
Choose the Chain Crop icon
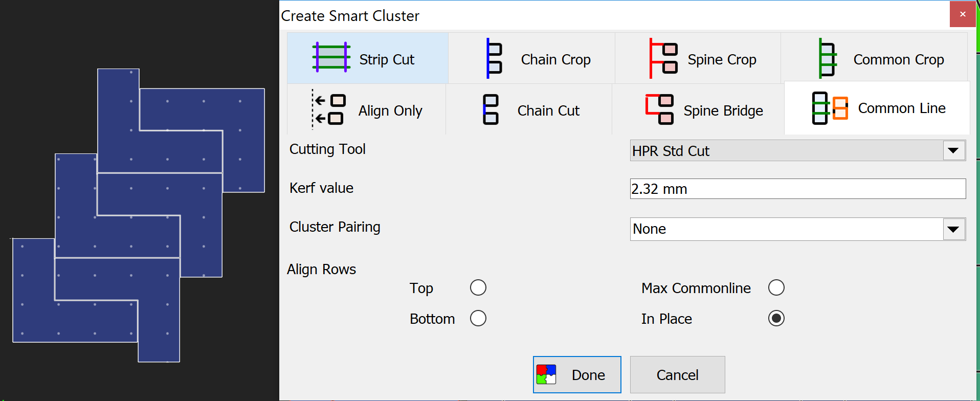pyautogui.click(x=494, y=58)
